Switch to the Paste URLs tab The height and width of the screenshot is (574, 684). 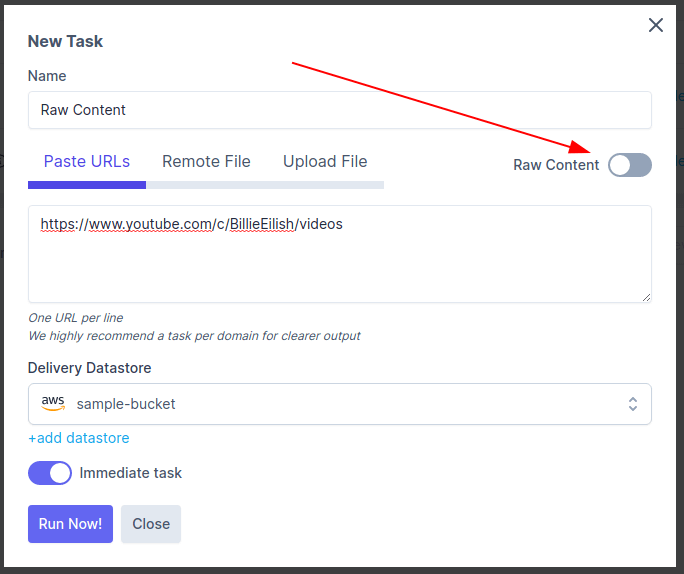point(87,161)
